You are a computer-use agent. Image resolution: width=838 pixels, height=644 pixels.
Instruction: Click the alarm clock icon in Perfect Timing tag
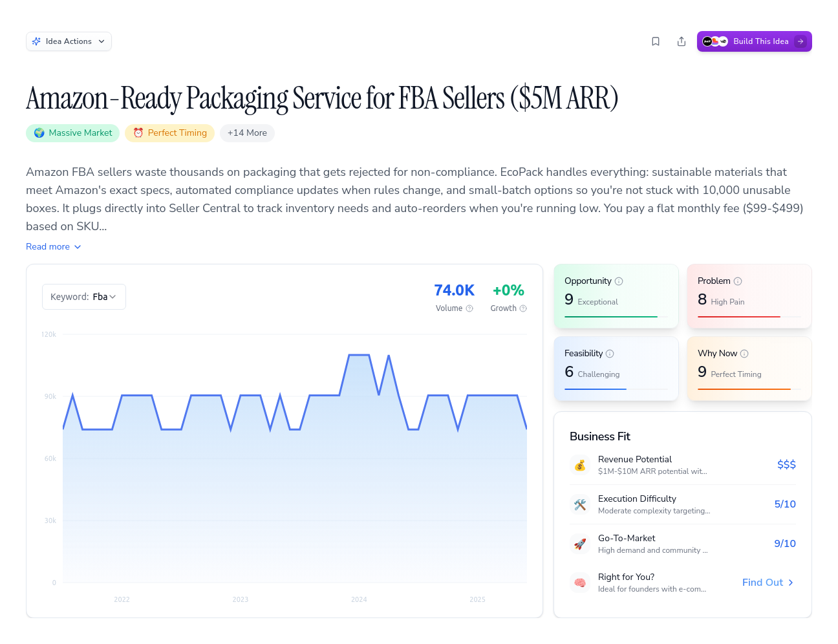point(138,133)
